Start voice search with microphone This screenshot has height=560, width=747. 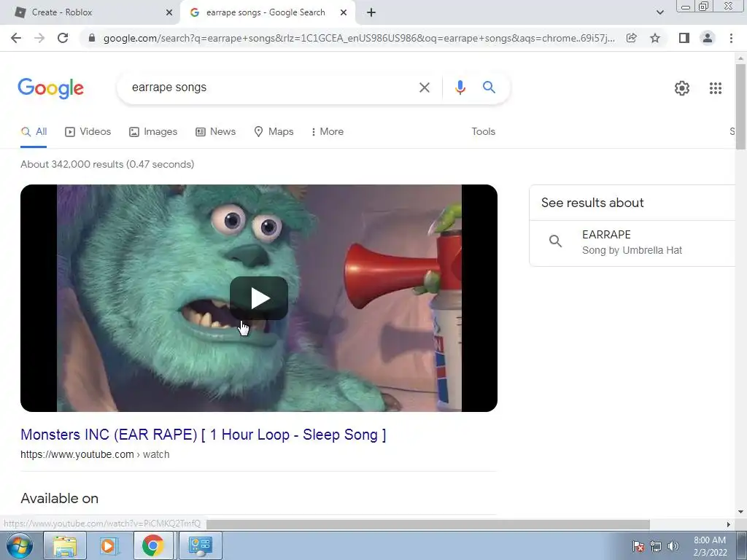460,87
